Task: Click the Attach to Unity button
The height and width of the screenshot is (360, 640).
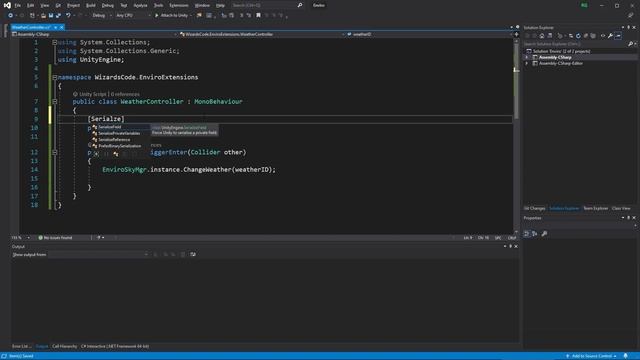Action: click(x=172, y=16)
